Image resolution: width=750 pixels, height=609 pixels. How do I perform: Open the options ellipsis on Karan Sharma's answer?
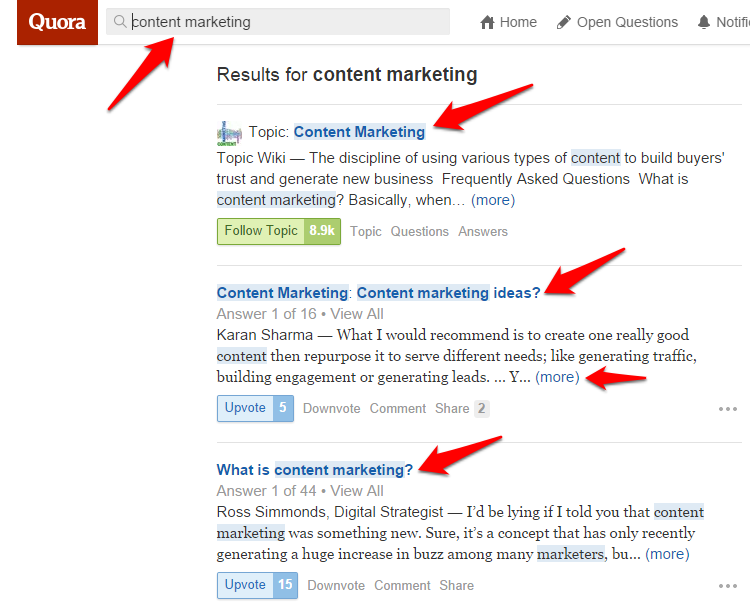point(728,409)
